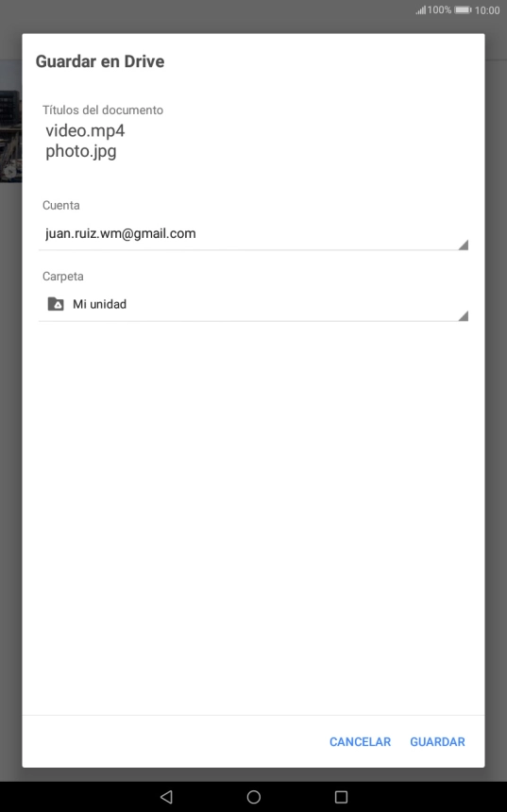This screenshot has width=507, height=812.
Task: Tap the photo thumbnail behind the dialog
Action: click(x=10, y=136)
